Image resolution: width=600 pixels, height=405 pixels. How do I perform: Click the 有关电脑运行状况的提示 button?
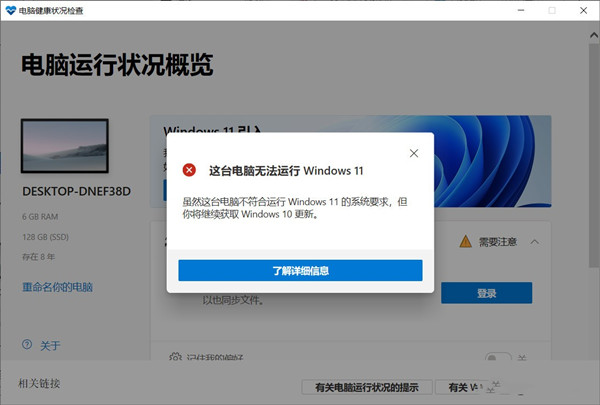pos(367,387)
